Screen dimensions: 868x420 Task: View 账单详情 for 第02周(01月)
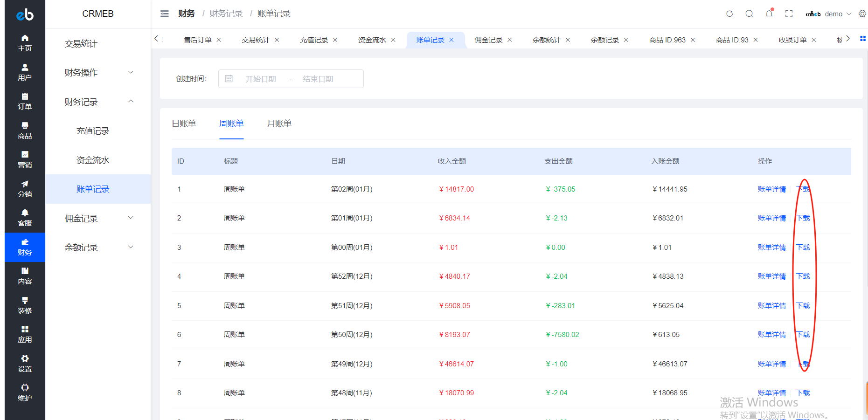click(x=772, y=189)
